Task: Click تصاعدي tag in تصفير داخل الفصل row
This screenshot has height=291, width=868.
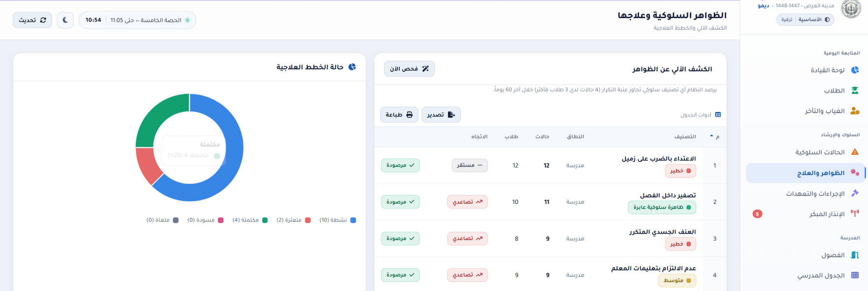Action: point(468,202)
